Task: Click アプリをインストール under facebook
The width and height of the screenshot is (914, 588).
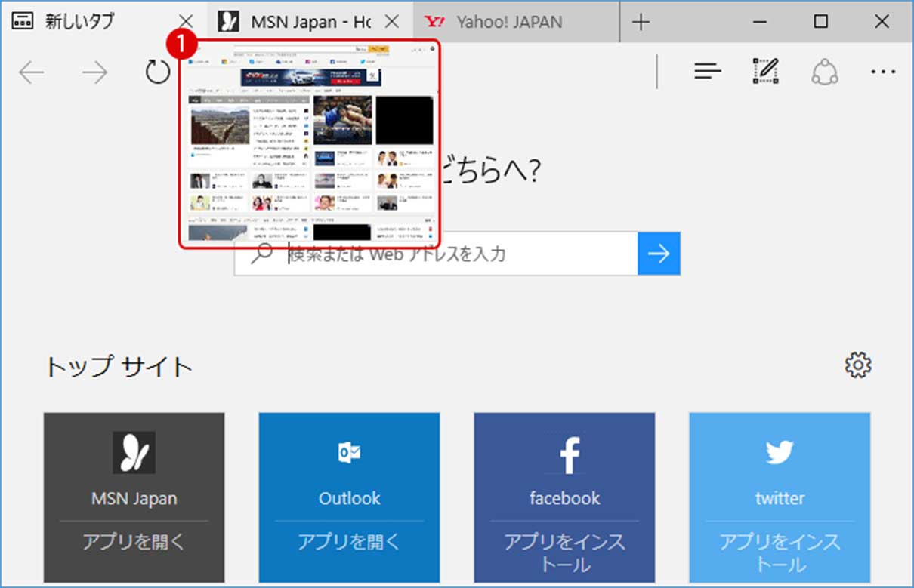Action: click(564, 553)
